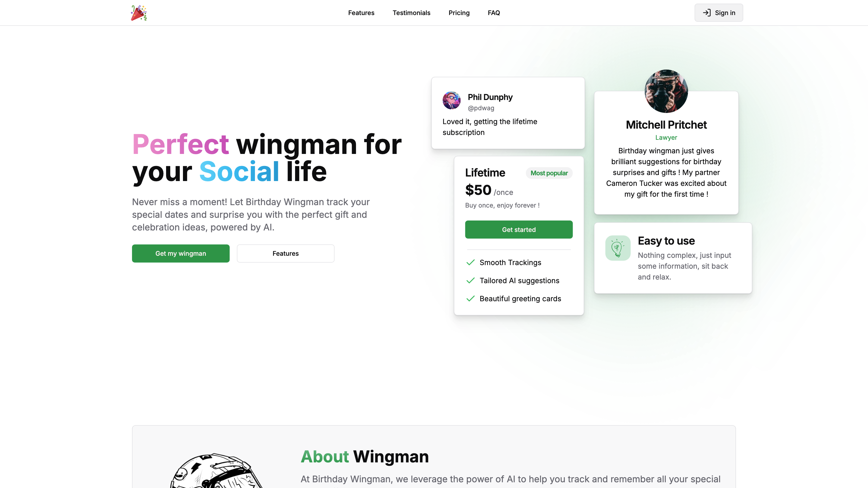This screenshot has width=868, height=488.
Task: Open the Testimonials nav menu item
Action: [x=411, y=13]
